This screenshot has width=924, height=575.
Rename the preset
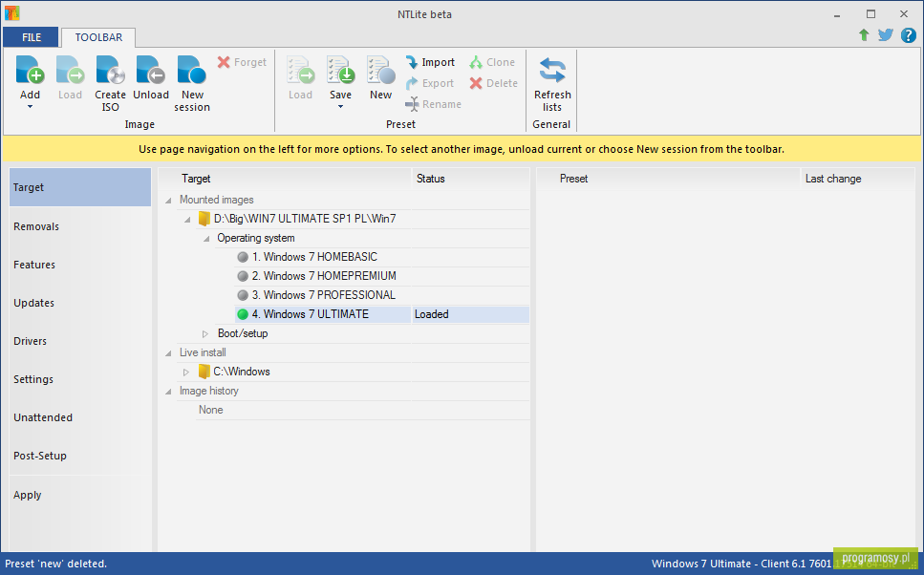(x=433, y=104)
